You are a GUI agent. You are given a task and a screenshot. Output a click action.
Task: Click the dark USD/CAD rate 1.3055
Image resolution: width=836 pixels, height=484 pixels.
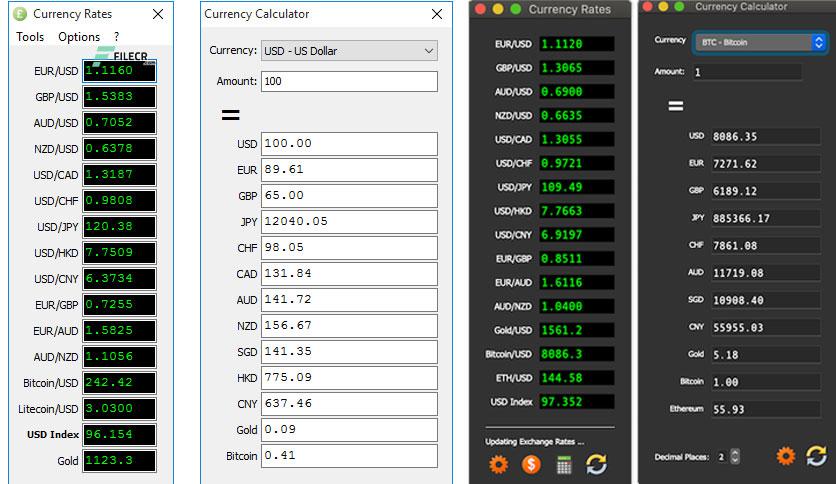[x=576, y=139]
